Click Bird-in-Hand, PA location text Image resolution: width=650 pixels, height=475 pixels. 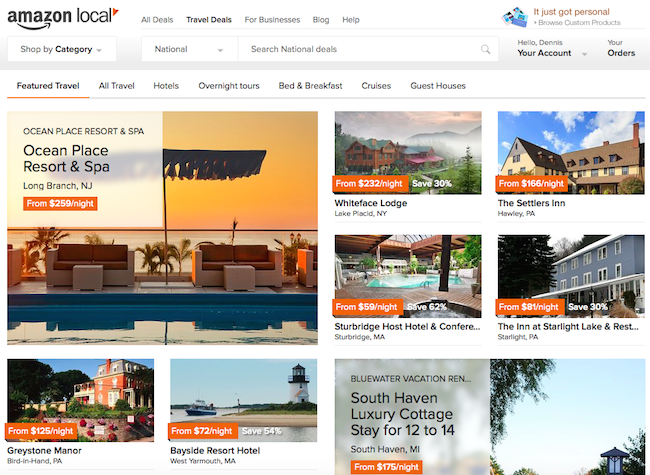click(x=34, y=461)
